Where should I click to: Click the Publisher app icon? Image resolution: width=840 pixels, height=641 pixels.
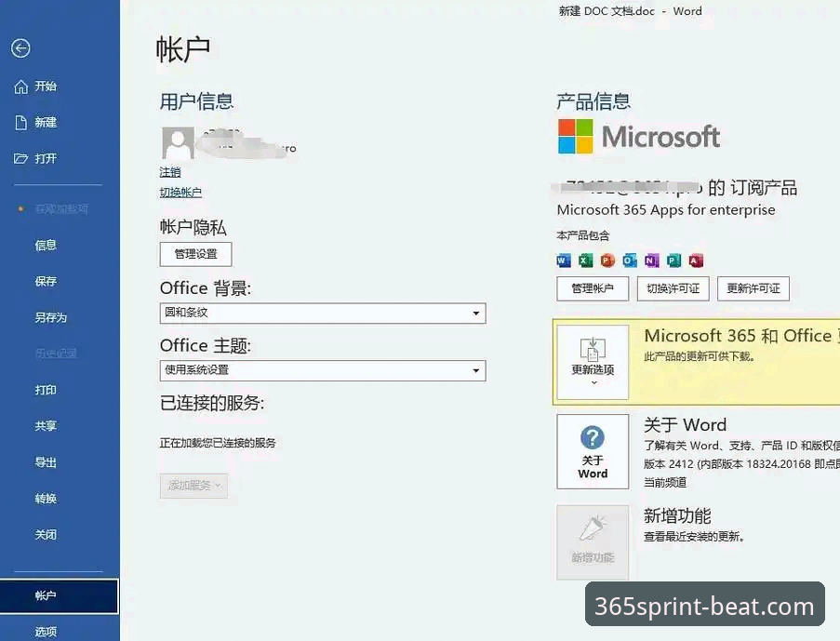point(673,260)
